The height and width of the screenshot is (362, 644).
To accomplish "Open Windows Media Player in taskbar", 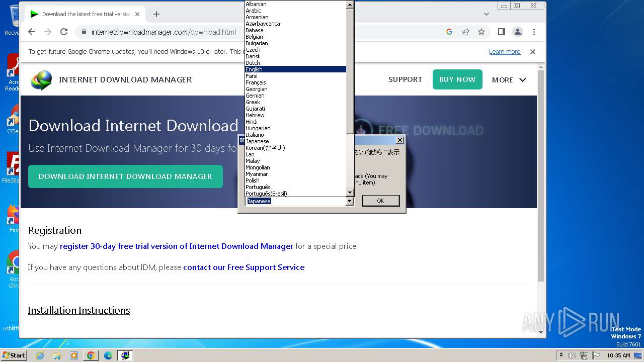I will tap(74, 355).
